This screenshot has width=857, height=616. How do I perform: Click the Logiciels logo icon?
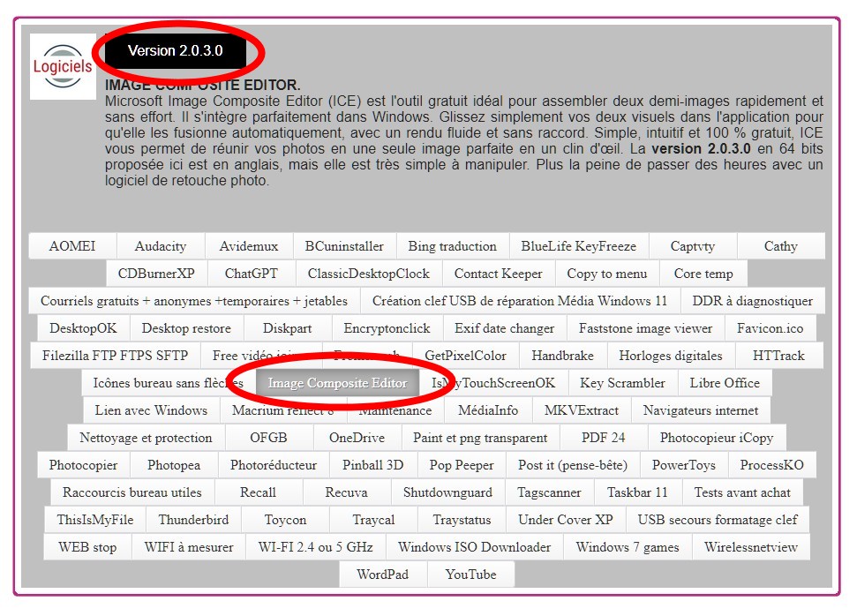click(x=63, y=67)
